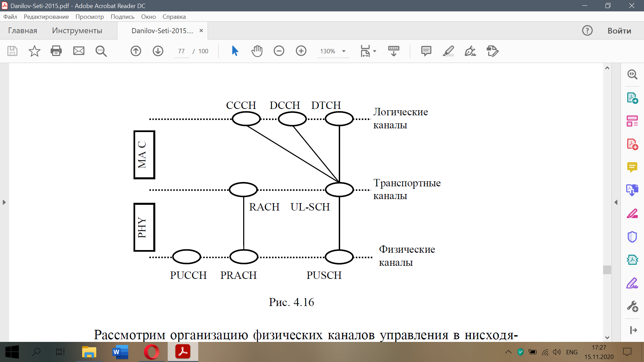Viewport: 644px width, 362px height.
Task: Open the Справка menu
Action: coord(174,17)
